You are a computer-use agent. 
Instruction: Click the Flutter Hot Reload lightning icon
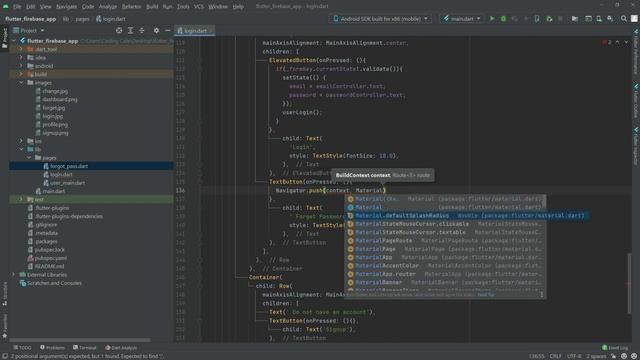[x=526, y=19]
